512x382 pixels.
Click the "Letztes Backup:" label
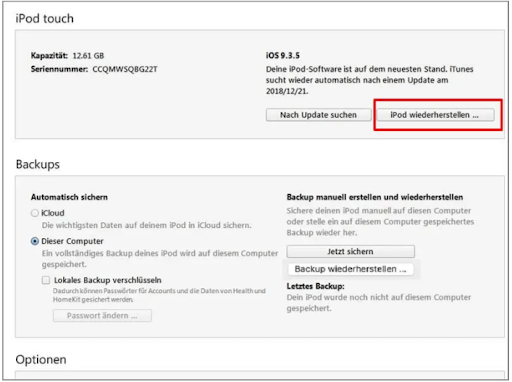(316, 286)
